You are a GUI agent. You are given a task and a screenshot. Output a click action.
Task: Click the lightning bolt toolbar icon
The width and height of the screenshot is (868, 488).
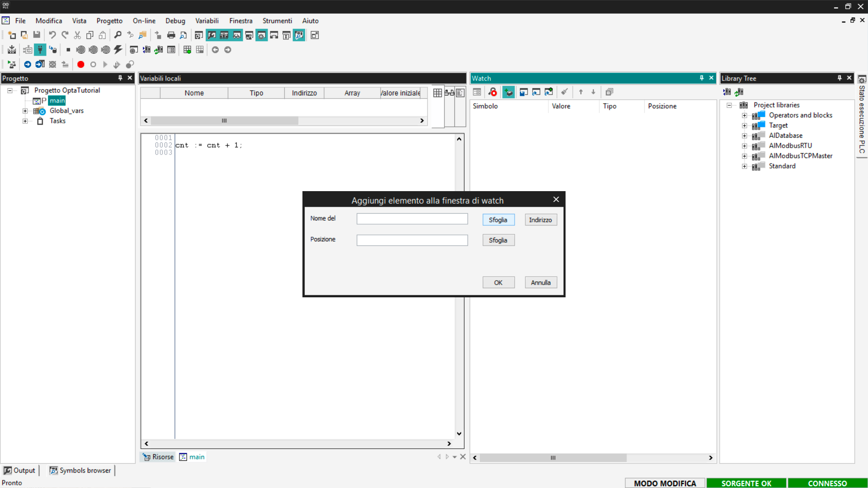(118, 50)
